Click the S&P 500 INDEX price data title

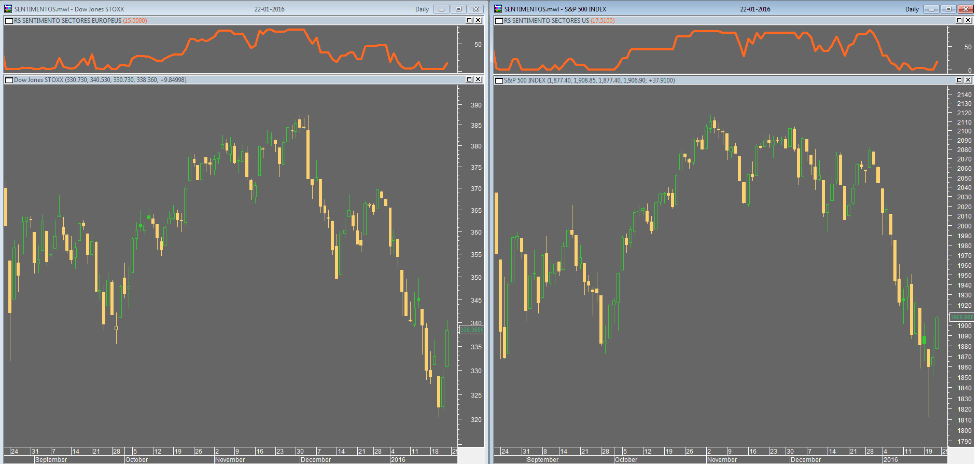590,80
